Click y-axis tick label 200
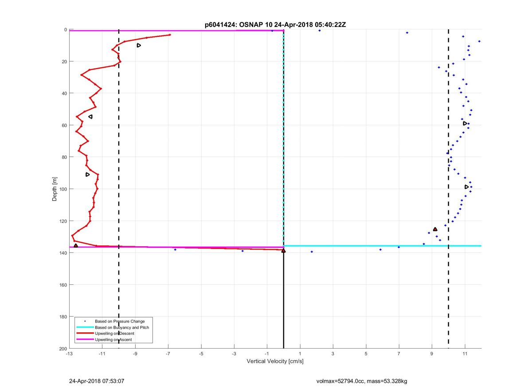This screenshot has height=392, width=532. tap(63, 349)
